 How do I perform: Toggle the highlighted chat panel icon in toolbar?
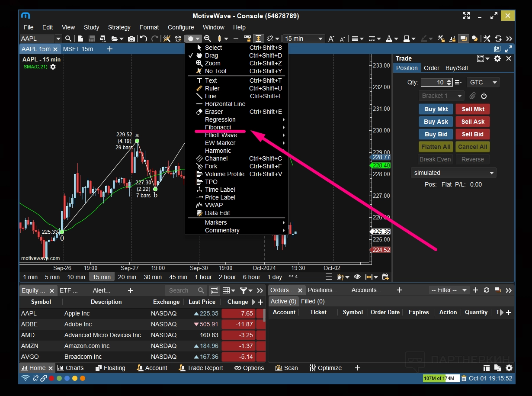tap(464, 39)
